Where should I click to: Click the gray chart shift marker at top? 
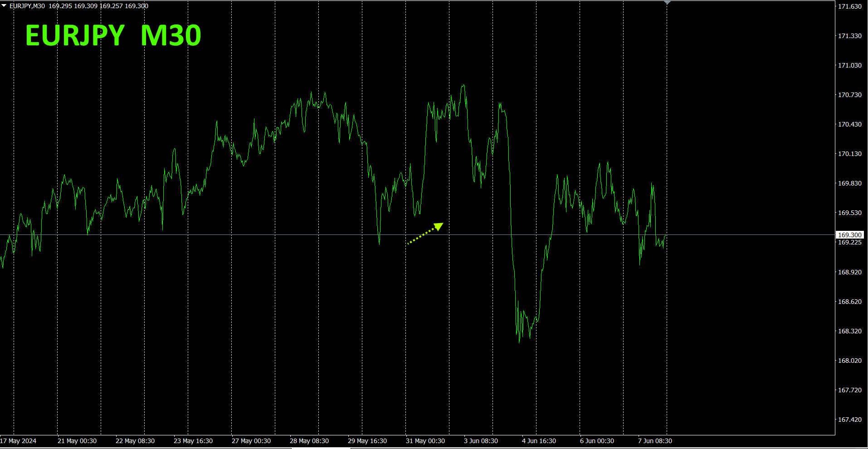pyautogui.click(x=667, y=3)
